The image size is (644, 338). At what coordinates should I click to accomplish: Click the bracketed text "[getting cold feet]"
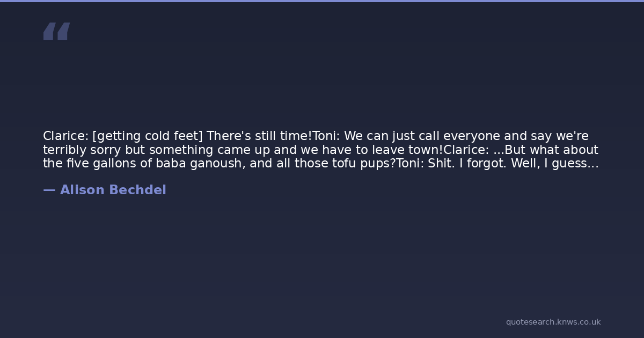[148, 136]
